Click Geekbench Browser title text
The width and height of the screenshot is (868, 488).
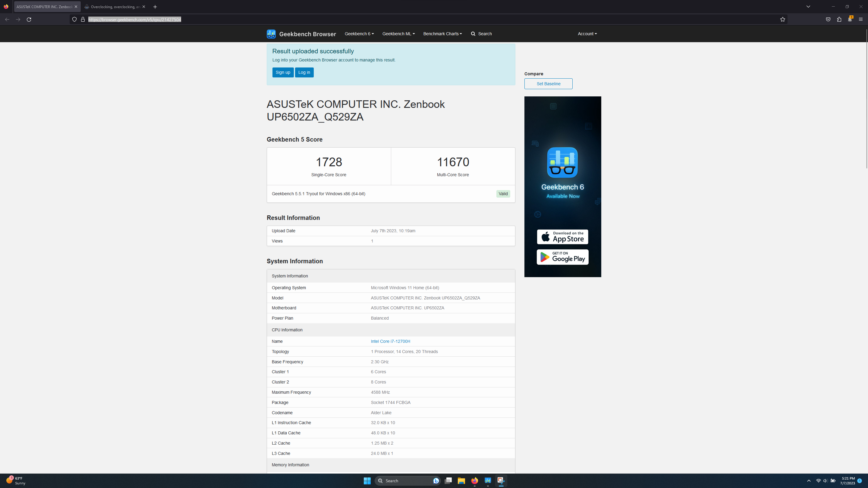tap(307, 34)
